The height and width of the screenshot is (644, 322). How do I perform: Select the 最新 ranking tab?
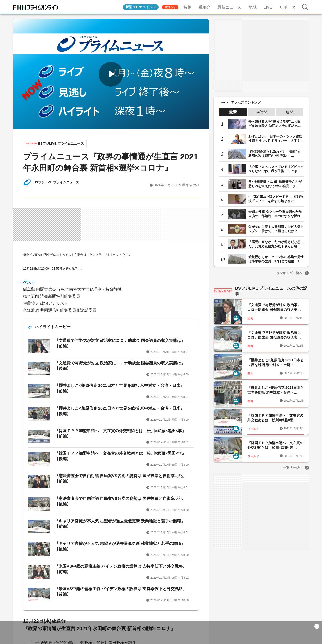coord(233,112)
